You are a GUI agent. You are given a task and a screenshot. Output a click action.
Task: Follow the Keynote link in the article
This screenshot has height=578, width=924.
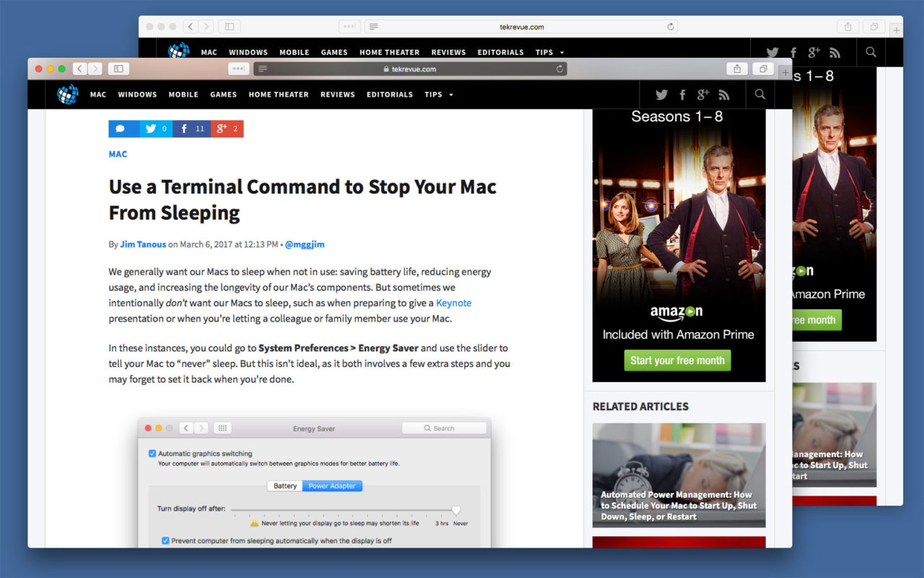(x=453, y=303)
